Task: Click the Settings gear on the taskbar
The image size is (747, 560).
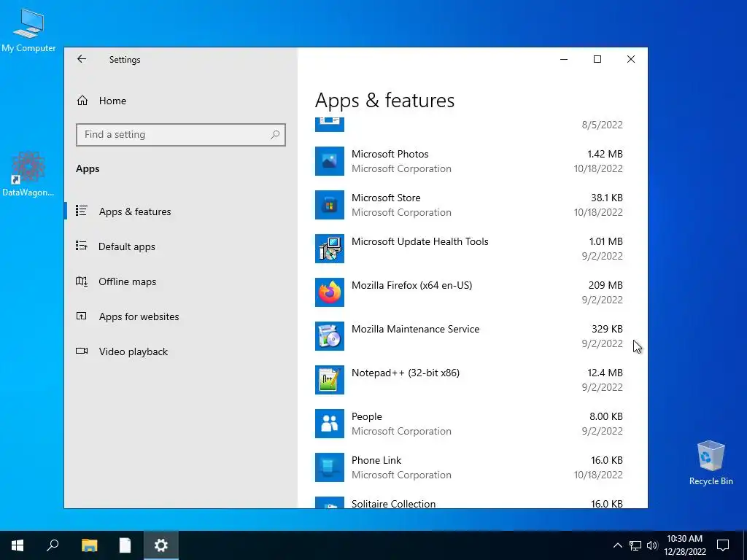Action: pos(161,545)
